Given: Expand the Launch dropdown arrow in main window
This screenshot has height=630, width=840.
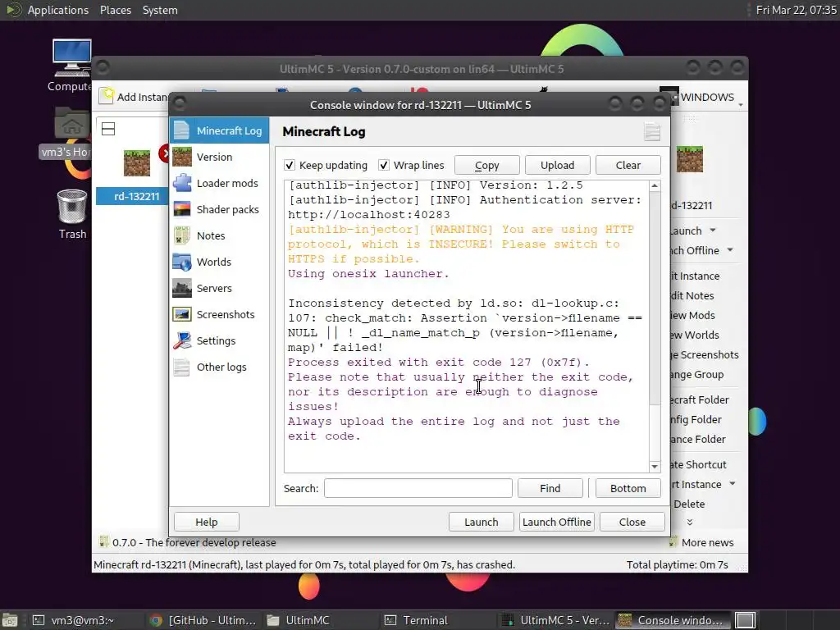Looking at the screenshot, I should tap(713, 231).
